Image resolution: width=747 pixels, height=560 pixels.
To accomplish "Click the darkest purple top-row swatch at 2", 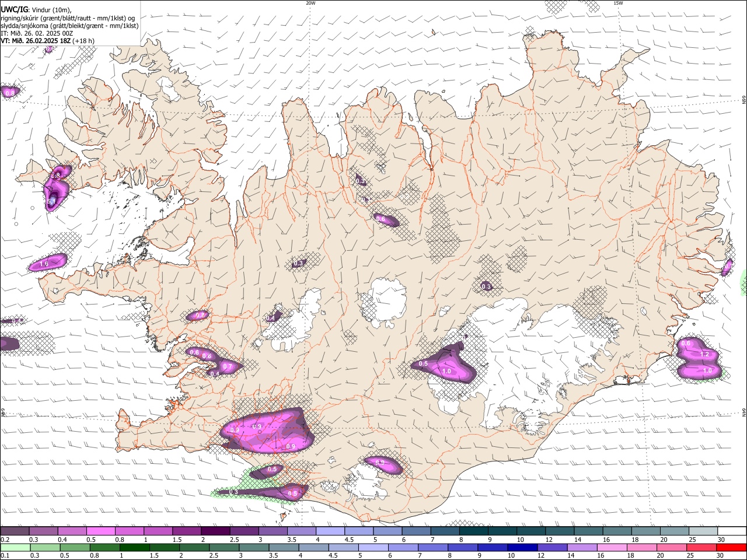I will pos(215,531).
